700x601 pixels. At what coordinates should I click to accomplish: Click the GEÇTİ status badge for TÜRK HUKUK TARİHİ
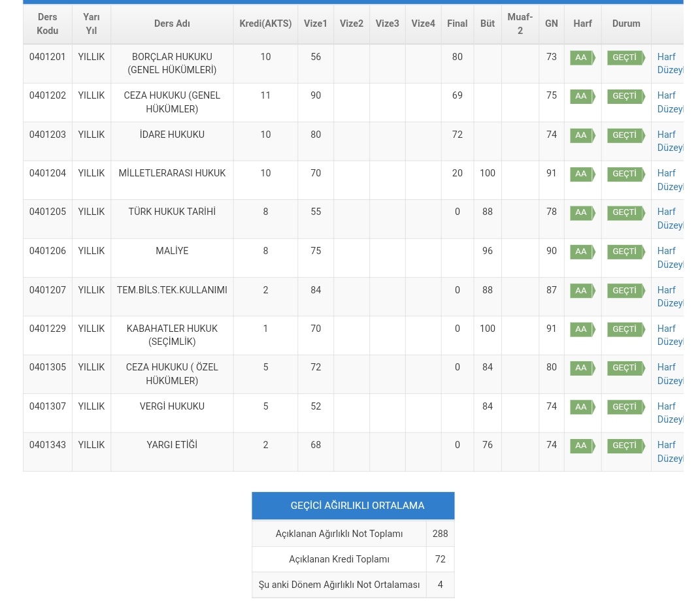(x=626, y=212)
